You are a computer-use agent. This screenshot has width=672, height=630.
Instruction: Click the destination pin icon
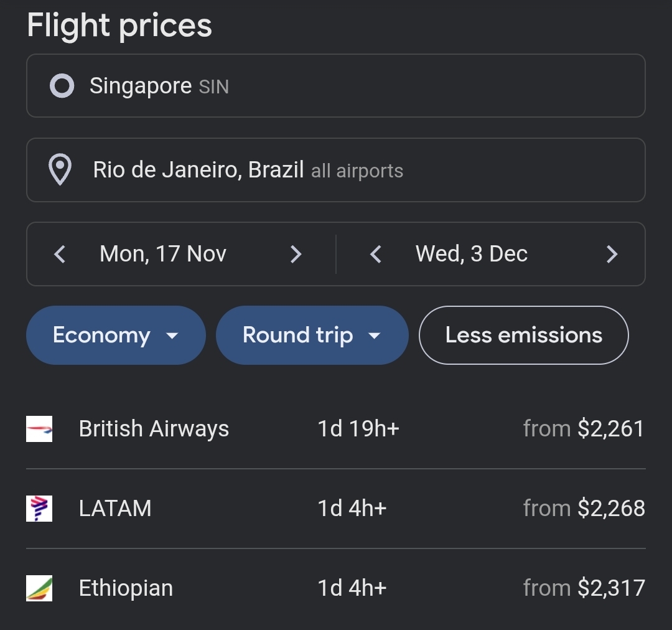pyautogui.click(x=60, y=170)
